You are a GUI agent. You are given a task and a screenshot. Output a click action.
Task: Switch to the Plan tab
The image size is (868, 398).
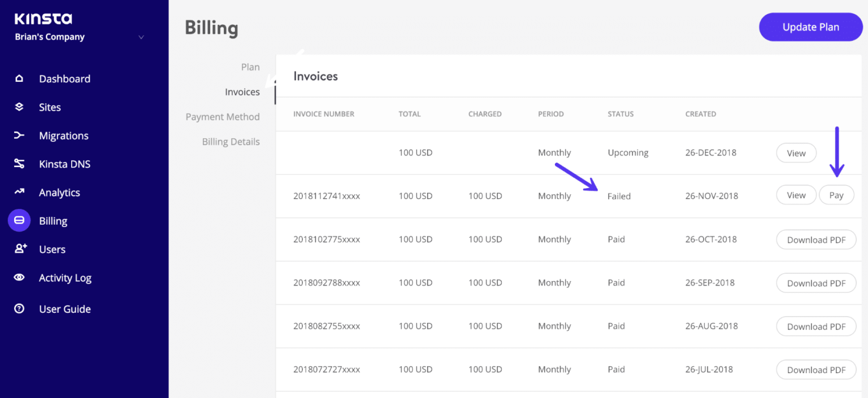click(x=250, y=67)
